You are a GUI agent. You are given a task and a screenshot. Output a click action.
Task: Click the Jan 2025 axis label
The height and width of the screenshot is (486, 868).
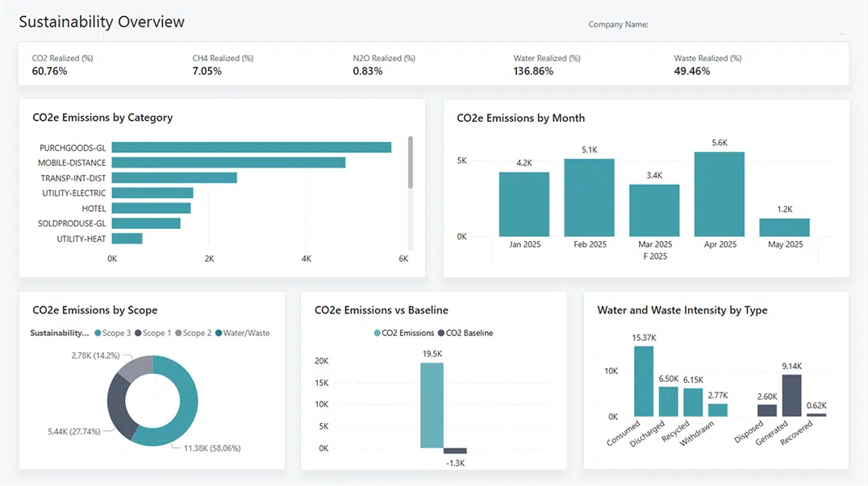[524, 243]
